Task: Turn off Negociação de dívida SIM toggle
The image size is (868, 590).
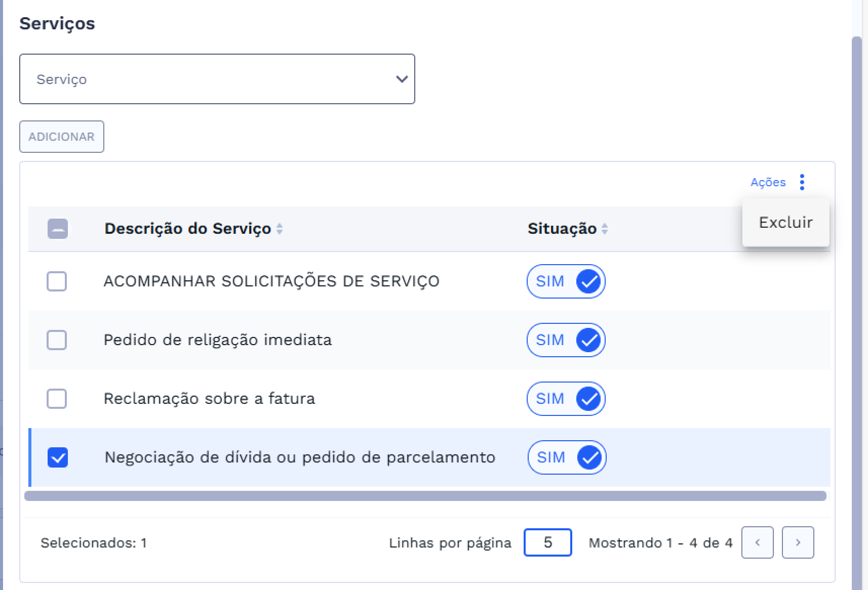Action: (x=567, y=457)
